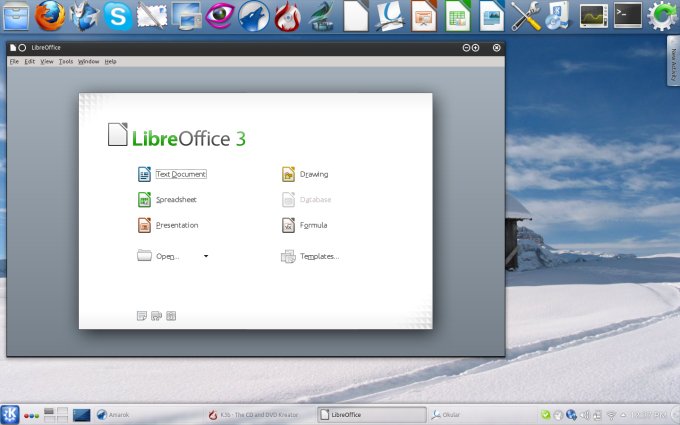Open the monitor display icon in dock
Image resolution: width=680 pixels, height=425 pixels.
point(186,16)
